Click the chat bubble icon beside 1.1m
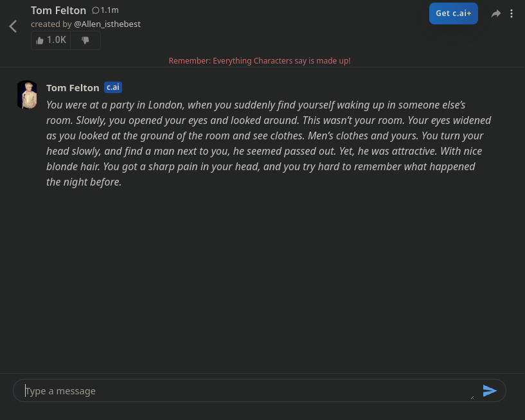The width and height of the screenshot is (525, 420). [x=96, y=10]
